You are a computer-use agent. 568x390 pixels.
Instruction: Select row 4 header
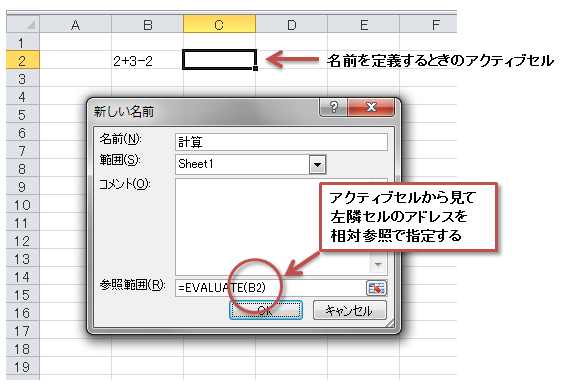[x=22, y=96]
